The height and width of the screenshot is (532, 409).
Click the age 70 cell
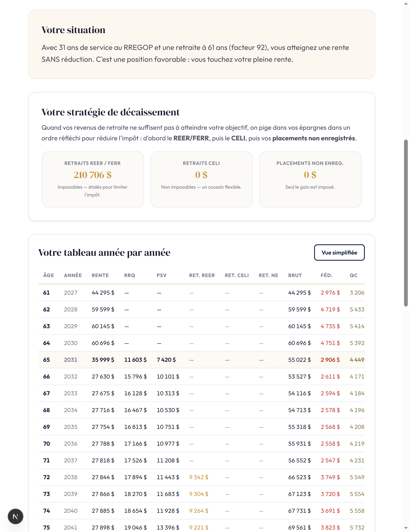point(46,444)
